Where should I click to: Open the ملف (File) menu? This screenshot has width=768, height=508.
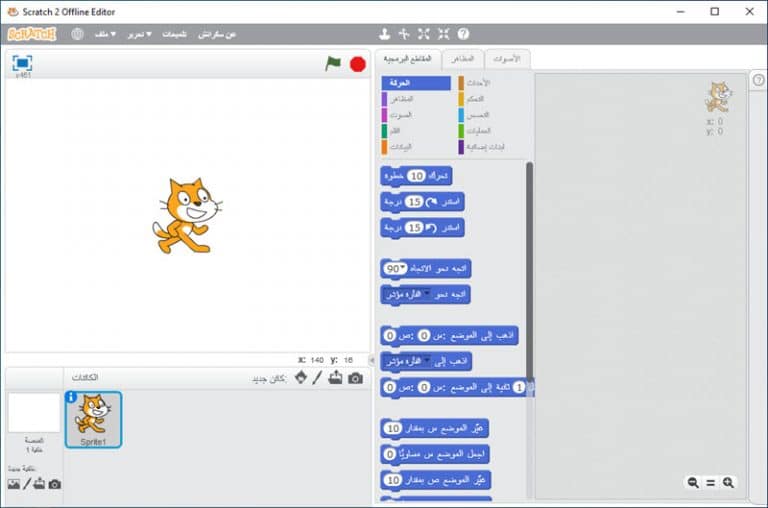point(105,34)
